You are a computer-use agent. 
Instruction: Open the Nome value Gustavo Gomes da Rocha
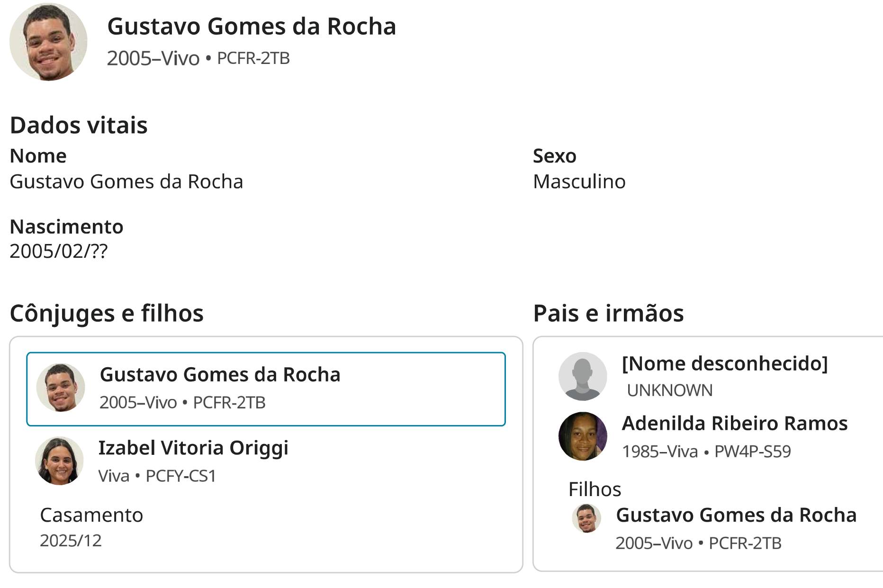[126, 181]
